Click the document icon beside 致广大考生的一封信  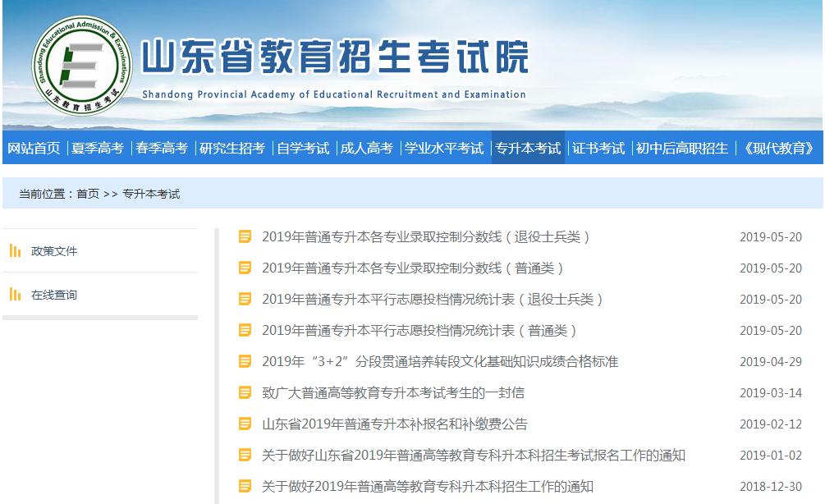244,393
